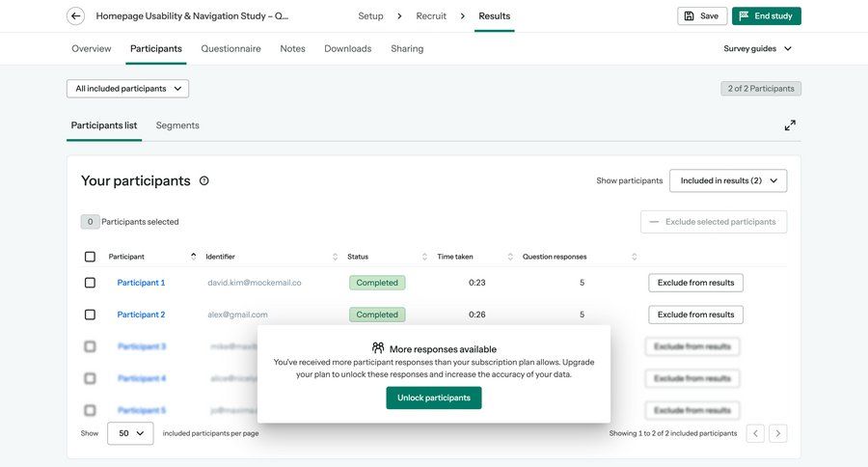Open the Questionnaire tab
The image size is (868, 467).
[x=231, y=49]
